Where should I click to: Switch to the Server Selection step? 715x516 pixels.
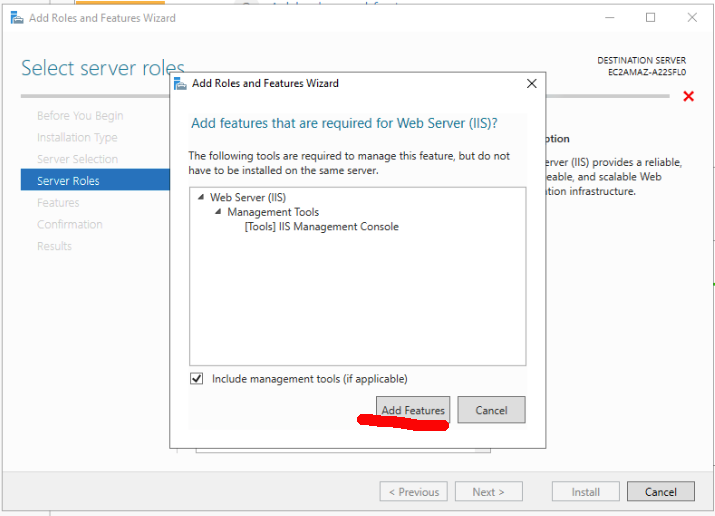click(x=77, y=159)
